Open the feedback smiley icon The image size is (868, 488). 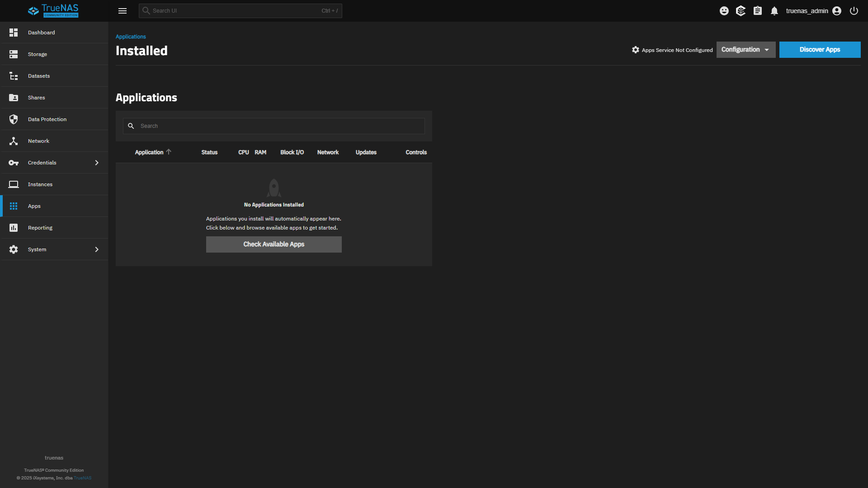tap(724, 11)
